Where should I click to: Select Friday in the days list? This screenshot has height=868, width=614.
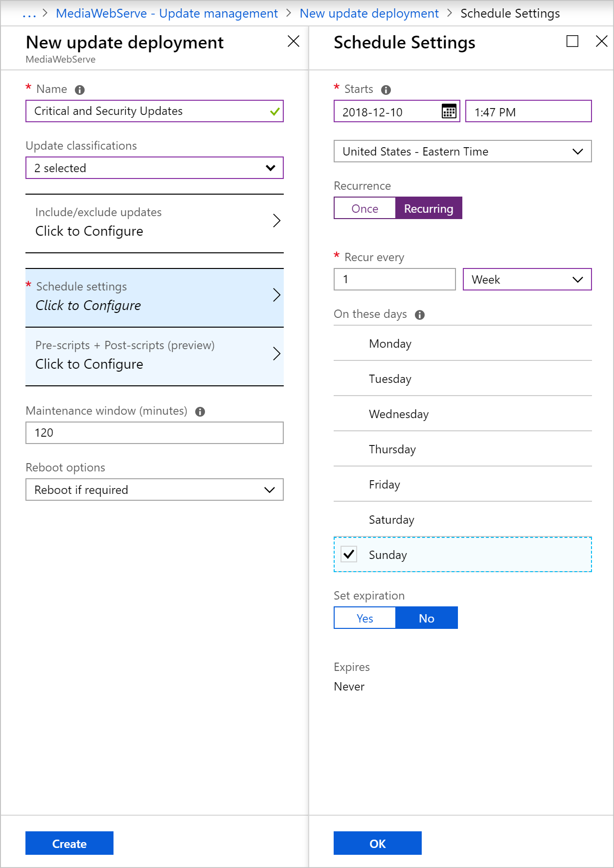point(463,484)
